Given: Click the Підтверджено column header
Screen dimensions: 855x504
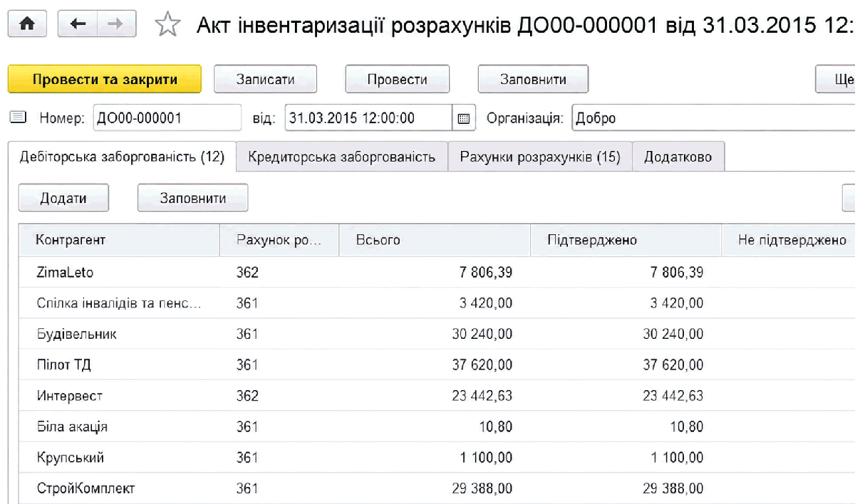Looking at the screenshot, I should [626, 240].
